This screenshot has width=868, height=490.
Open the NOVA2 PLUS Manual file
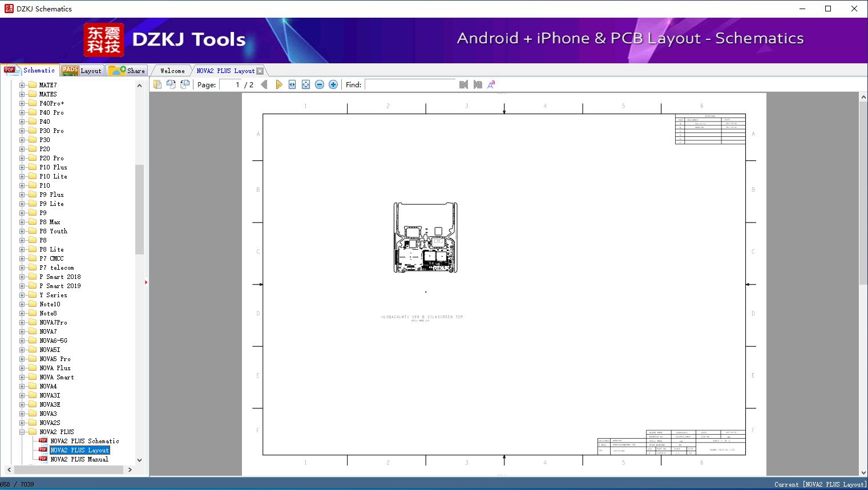point(79,459)
